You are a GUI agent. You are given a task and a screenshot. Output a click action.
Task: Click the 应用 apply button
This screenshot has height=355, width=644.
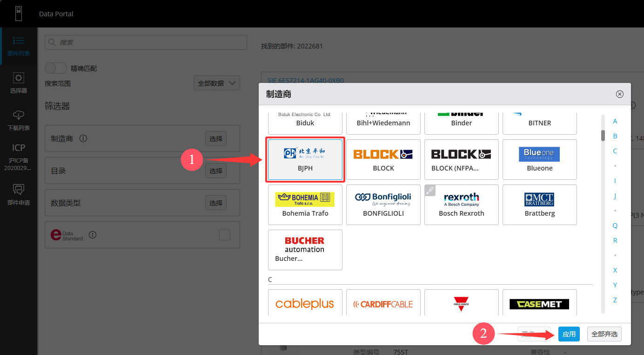pyautogui.click(x=569, y=334)
